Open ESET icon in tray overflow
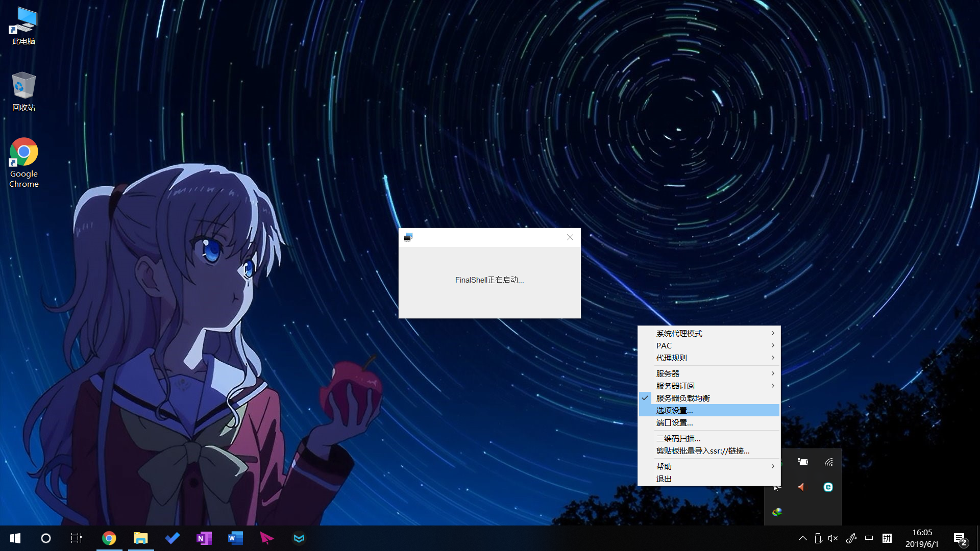The image size is (980, 551). pyautogui.click(x=828, y=487)
